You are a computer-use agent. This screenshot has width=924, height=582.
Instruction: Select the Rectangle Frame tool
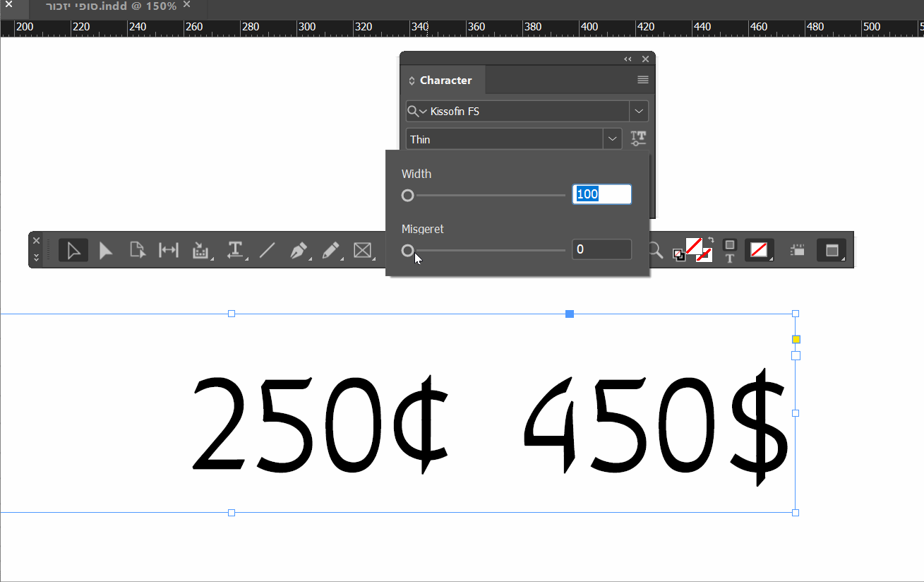pyautogui.click(x=363, y=250)
